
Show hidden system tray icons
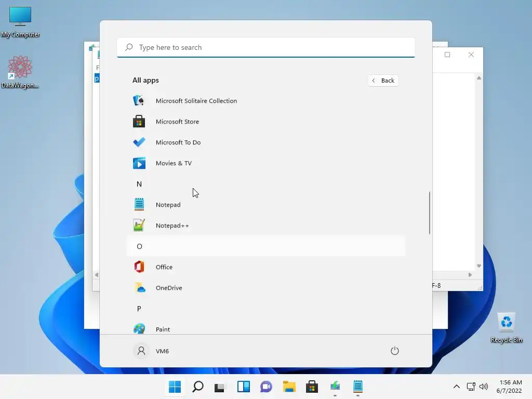(x=457, y=387)
